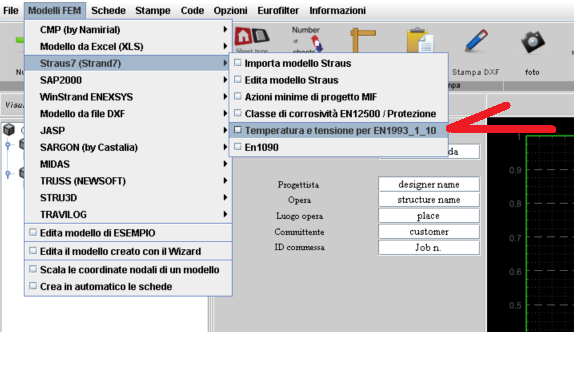This screenshot has height=365, width=574.
Task: Select Edita modello Straus
Action: [339, 80]
